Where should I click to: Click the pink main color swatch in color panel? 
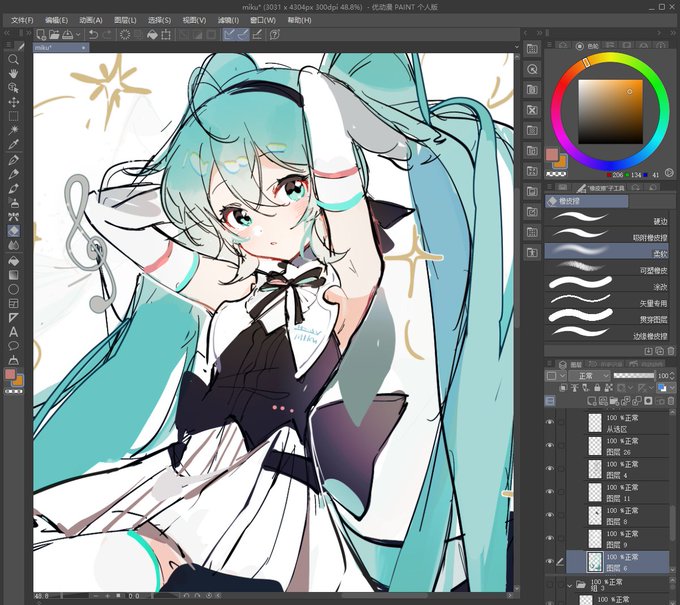click(x=552, y=154)
